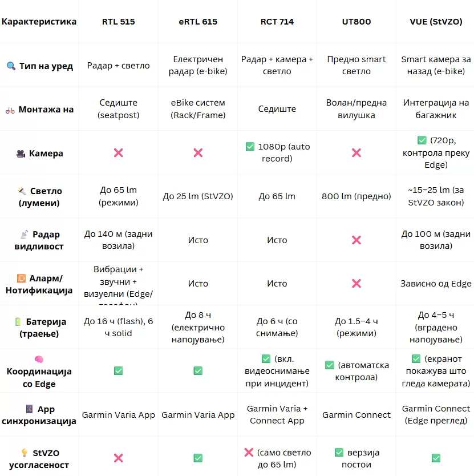
Task: Click the magnifier icon beside Тип на уред
Action: pos(11,66)
